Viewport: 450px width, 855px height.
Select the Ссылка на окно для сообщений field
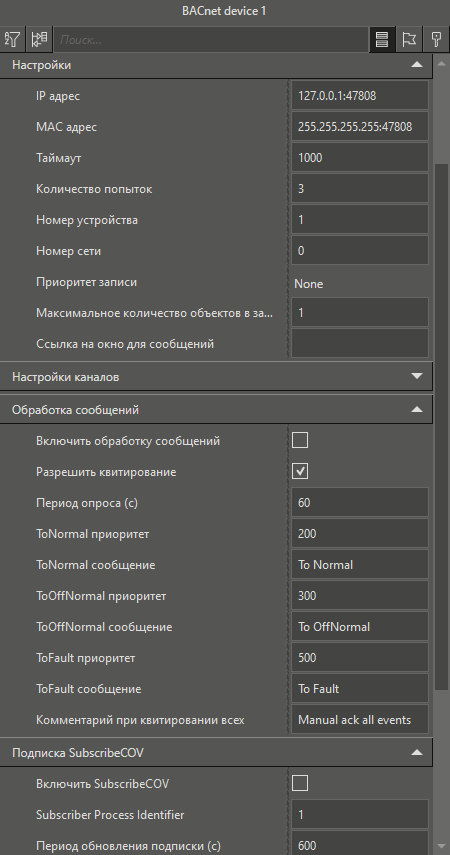click(359, 344)
